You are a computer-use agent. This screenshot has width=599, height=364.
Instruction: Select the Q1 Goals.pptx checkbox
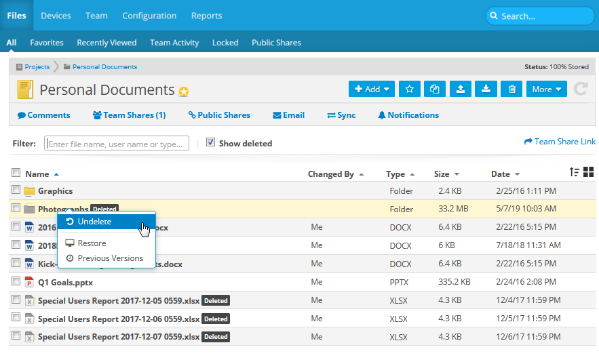(x=16, y=281)
